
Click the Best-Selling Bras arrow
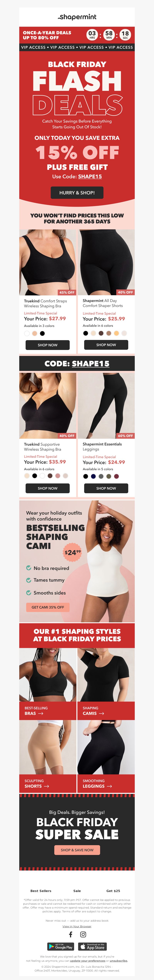click(x=41, y=713)
